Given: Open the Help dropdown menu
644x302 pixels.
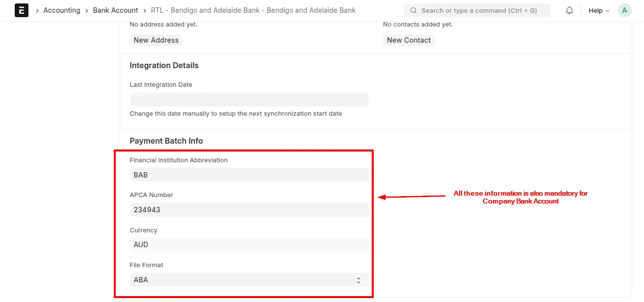Looking at the screenshot, I should 598,10.
